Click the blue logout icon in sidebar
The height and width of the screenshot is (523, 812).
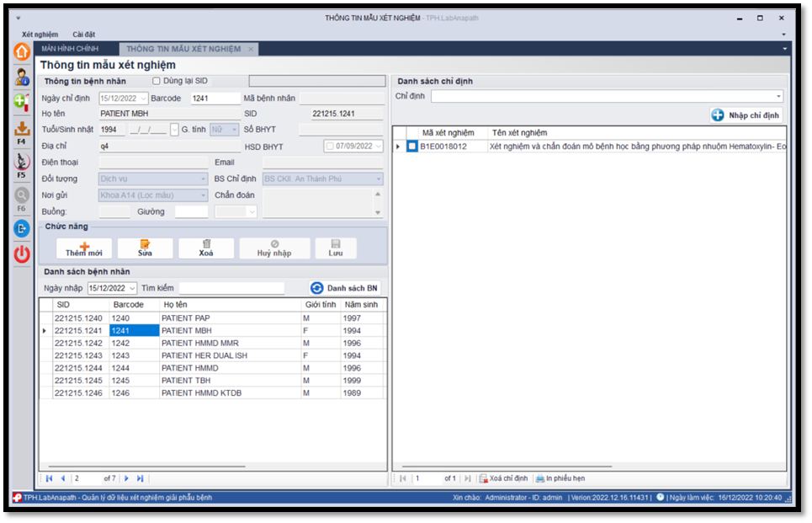22,228
